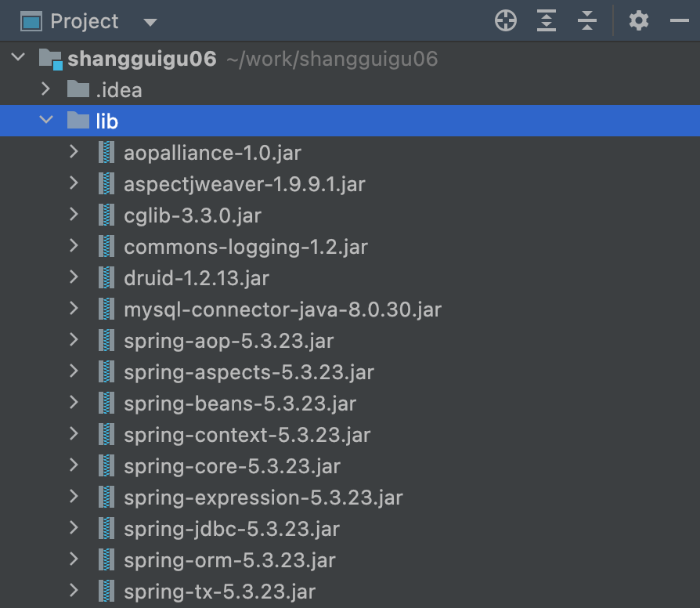Click the Expand All toolbar icon
Viewport: 700px width, 608px height.
547,21
